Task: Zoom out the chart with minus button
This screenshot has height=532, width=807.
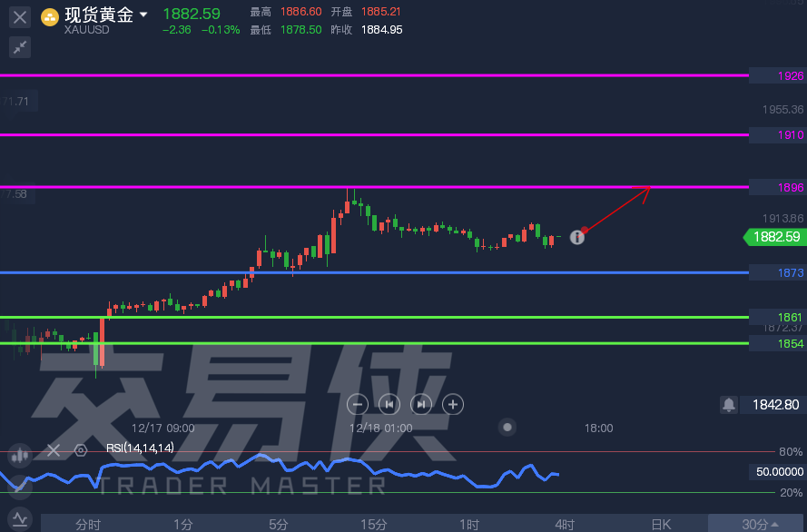Action: pyautogui.click(x=357, y=404)
